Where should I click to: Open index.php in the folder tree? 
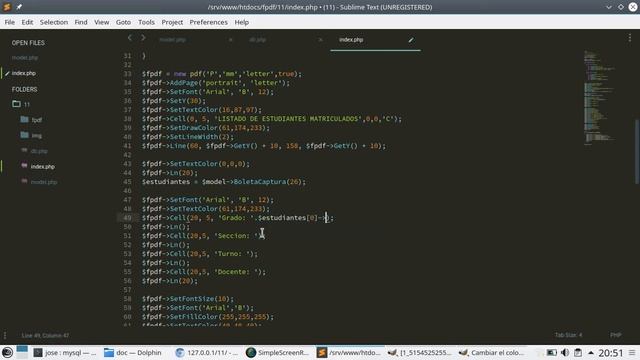pos(42,167)
